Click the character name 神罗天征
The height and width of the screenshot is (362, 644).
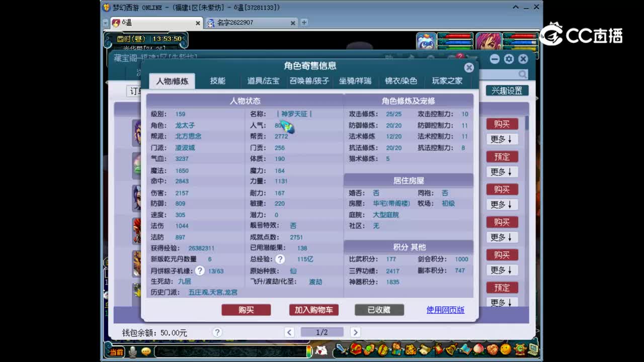tap(294, 114)
